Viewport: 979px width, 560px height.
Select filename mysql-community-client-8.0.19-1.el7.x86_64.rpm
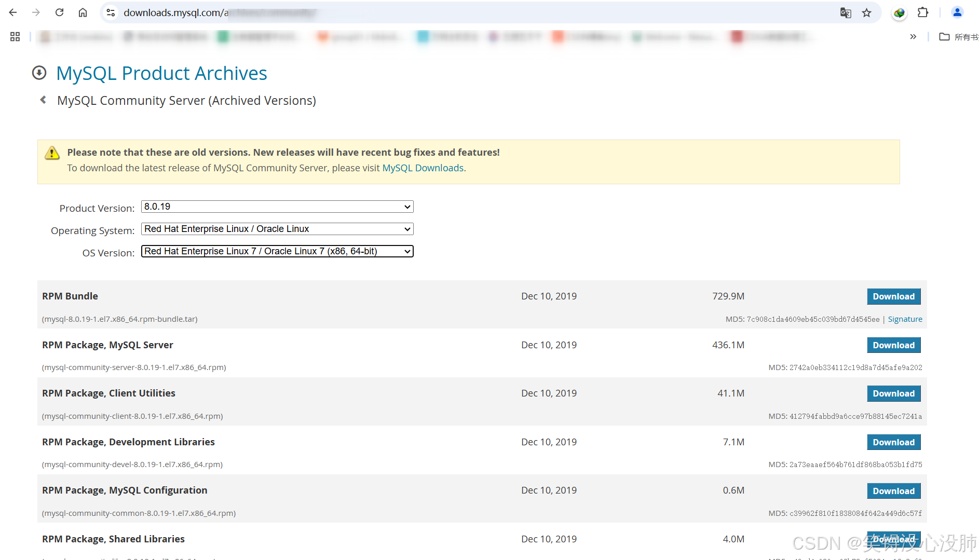(132, 416)
